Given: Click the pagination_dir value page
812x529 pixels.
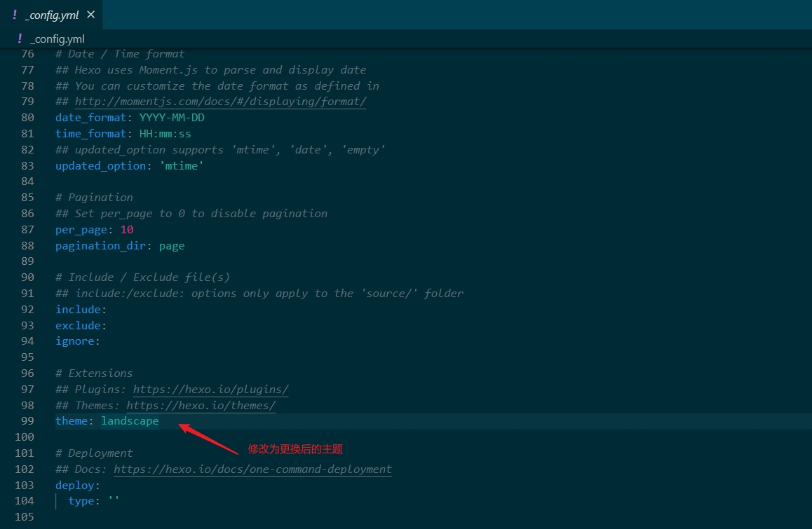Looking at the screenshot, I should 172,246.
